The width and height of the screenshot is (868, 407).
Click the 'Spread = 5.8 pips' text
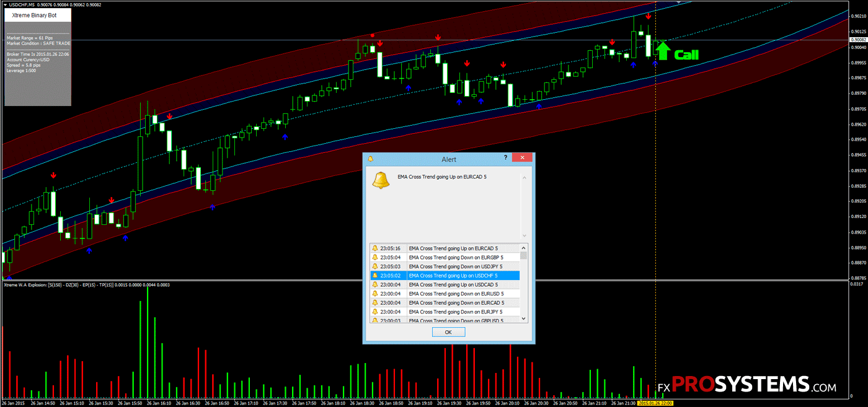(x=24, y=65)
